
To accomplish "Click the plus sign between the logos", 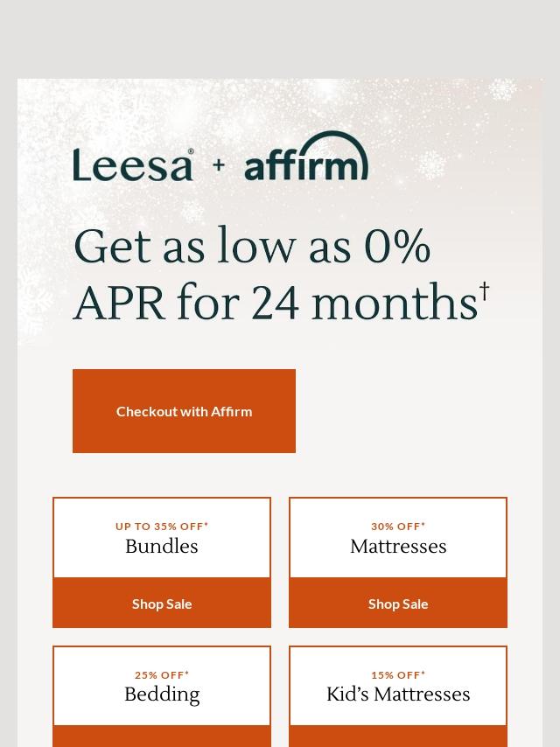I will (x=219, y=164).
